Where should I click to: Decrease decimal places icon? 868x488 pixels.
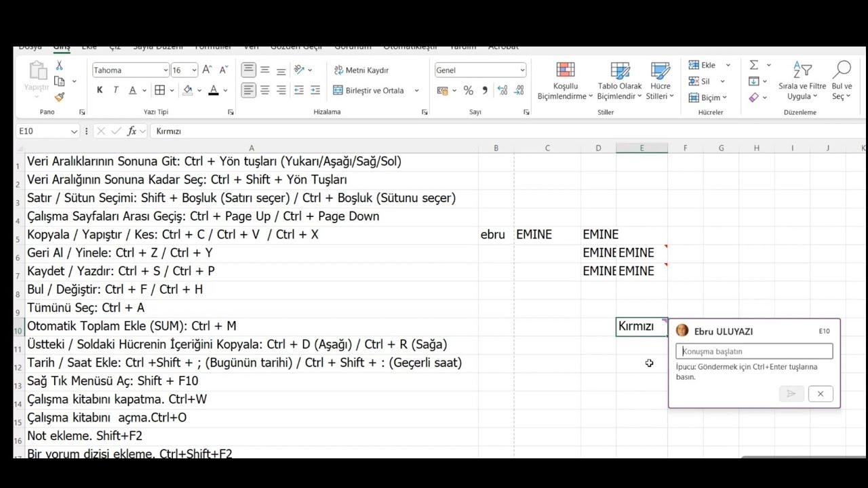[519, 90]
